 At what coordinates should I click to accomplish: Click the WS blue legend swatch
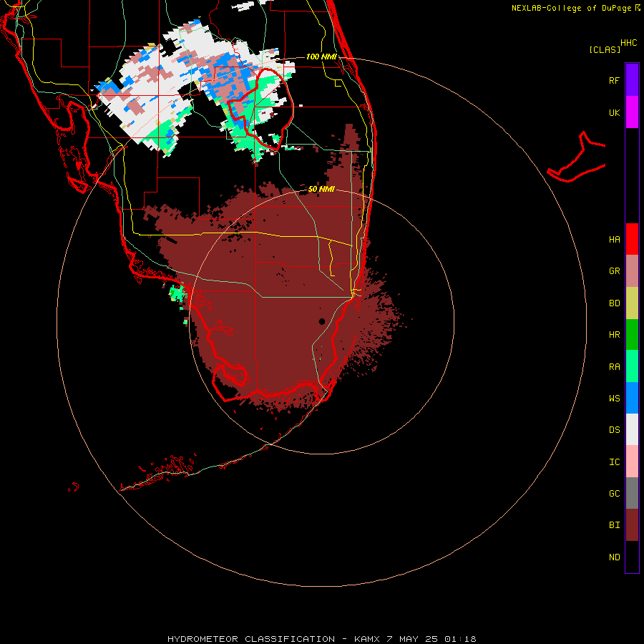pyautogui.click(x=632, y=398)
